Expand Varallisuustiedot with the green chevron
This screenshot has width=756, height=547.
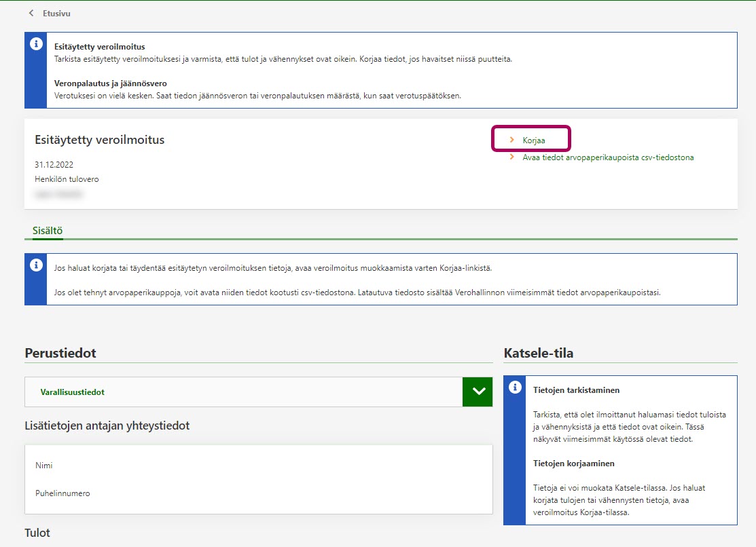[477, 392]
